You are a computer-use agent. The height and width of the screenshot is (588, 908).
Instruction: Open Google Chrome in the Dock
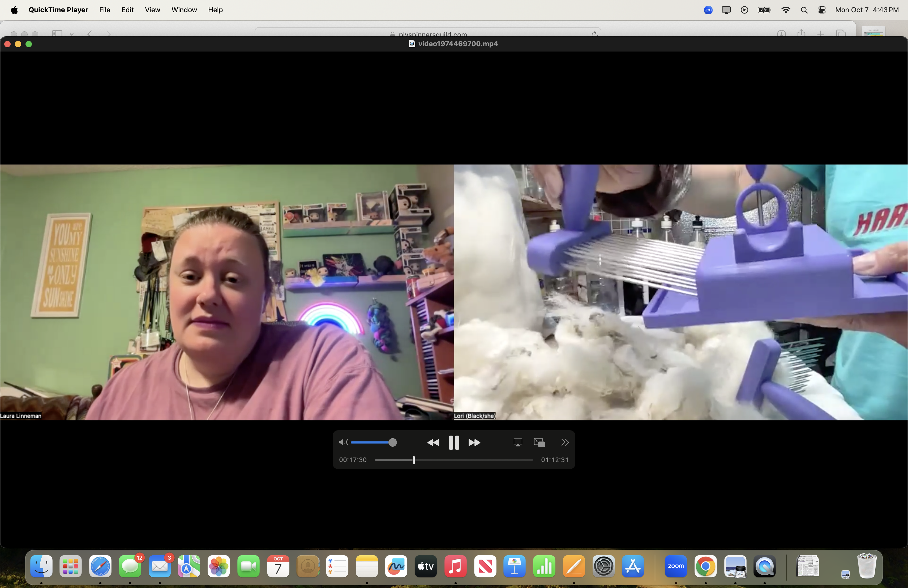705,566
